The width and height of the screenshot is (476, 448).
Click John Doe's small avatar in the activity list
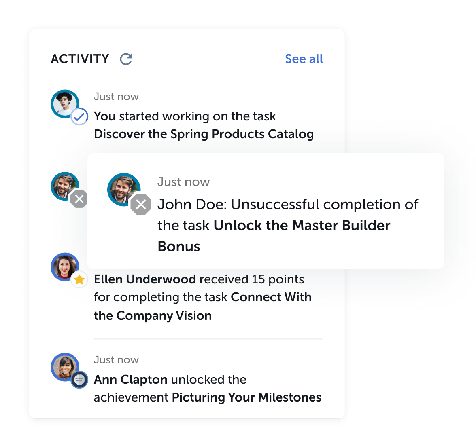click(x=65, y=186)
